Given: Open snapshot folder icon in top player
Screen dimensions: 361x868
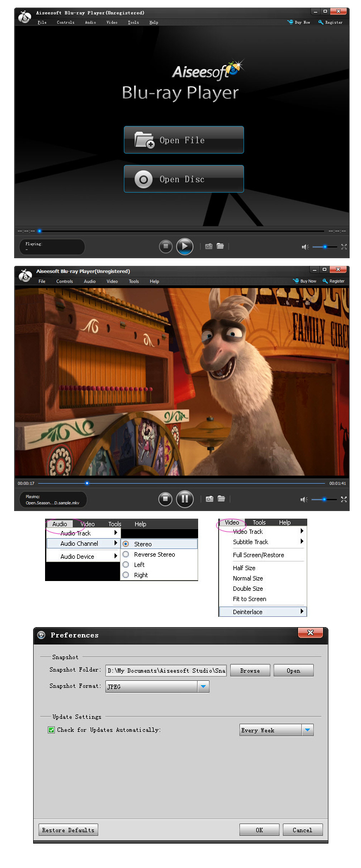Looking at the screenshot, I should point(220,246).
